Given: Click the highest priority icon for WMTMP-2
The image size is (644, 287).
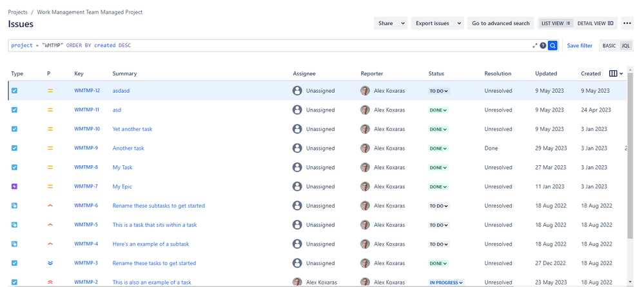Looking at the screenshot, I should tap(50, 282).
